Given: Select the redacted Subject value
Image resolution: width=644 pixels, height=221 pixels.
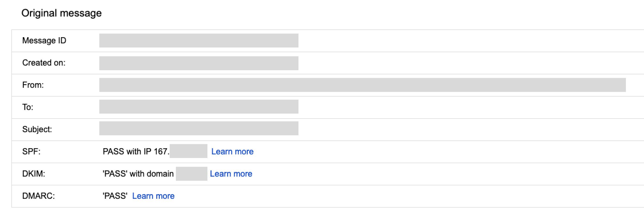Looking at the screenshot, I should [199, 128].
